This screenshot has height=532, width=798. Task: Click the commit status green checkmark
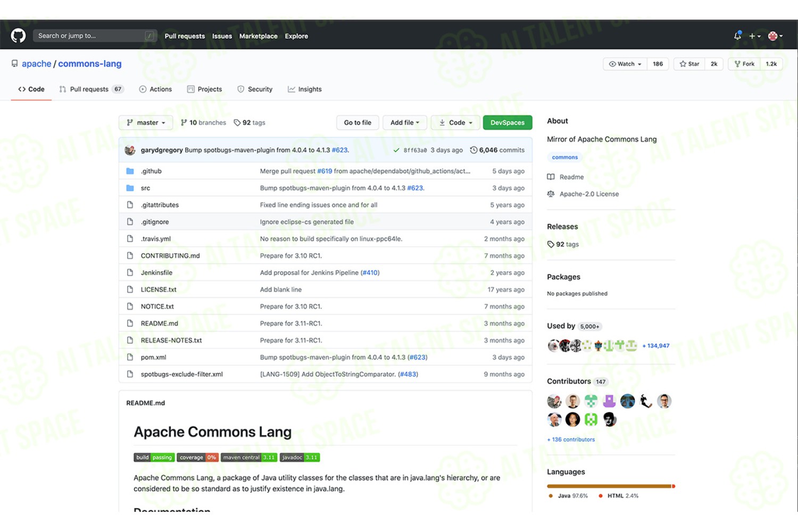(x=396, y=150)
